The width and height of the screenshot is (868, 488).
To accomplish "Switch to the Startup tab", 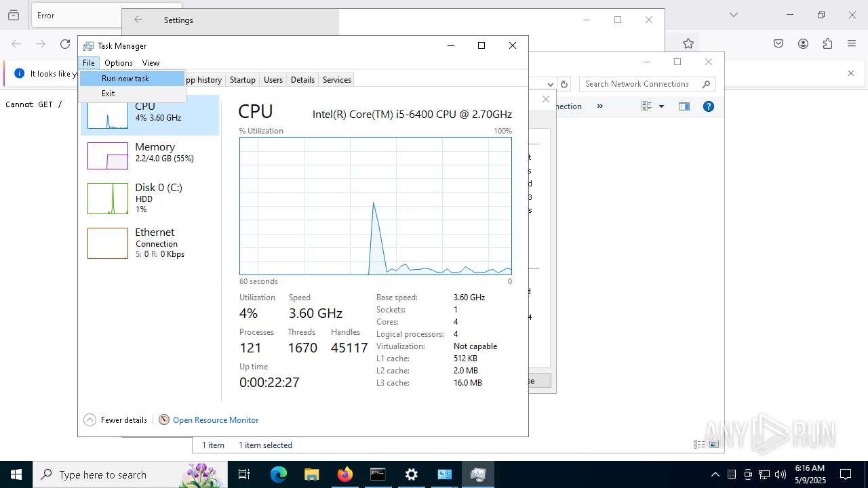I will click(242, 80).
